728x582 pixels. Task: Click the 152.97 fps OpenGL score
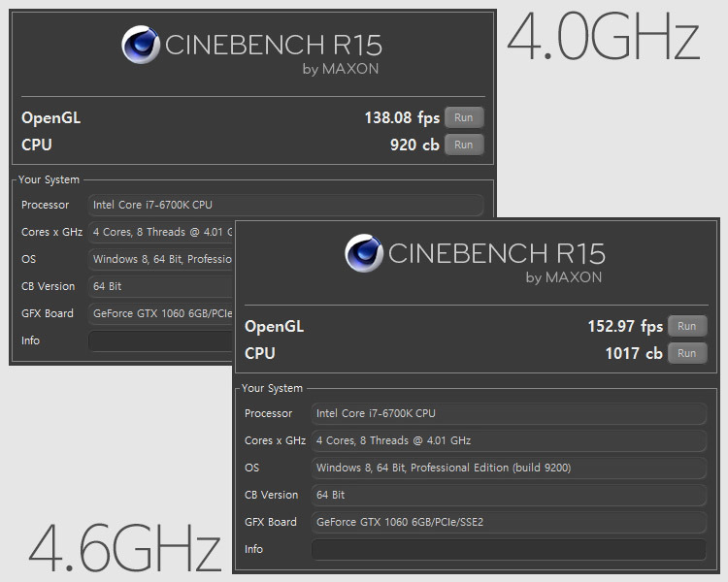(x=625, y=326)
